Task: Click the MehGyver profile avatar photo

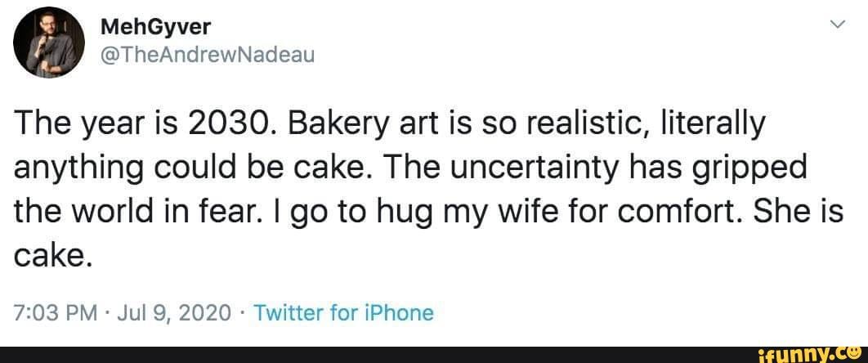Action: pos(51,44)
